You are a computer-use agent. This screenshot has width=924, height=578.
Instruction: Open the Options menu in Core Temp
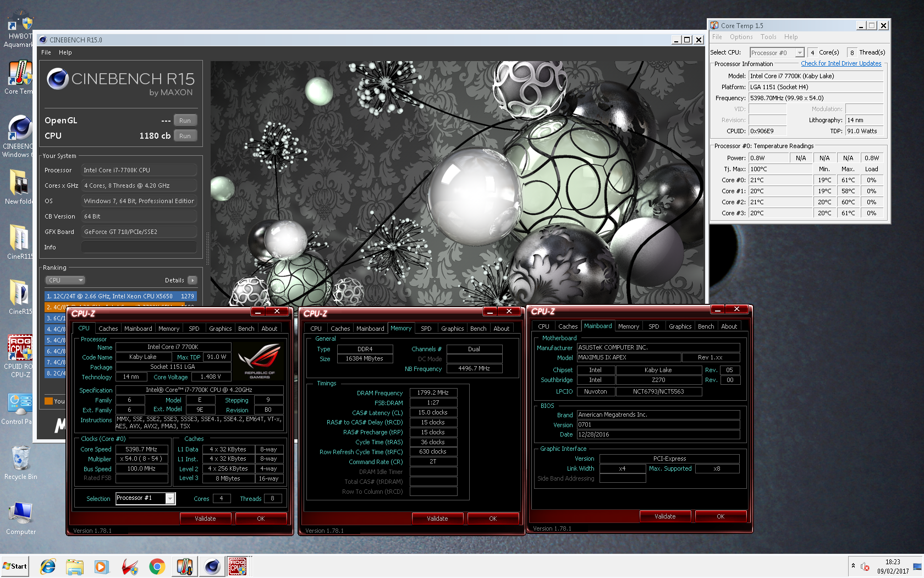[x=741, y=37]
